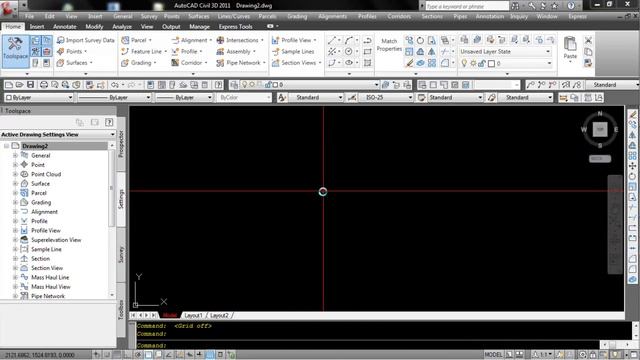Open the Home ribbon tab
Image resolution: width=640 pixels, height=360 pixels.
[x=13, y=27]
